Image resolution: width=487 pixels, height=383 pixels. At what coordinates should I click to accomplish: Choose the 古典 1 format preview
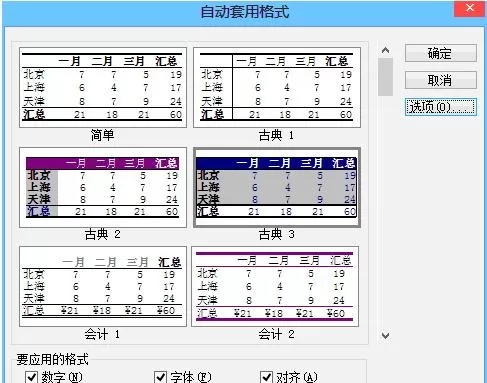coord(277,88)
